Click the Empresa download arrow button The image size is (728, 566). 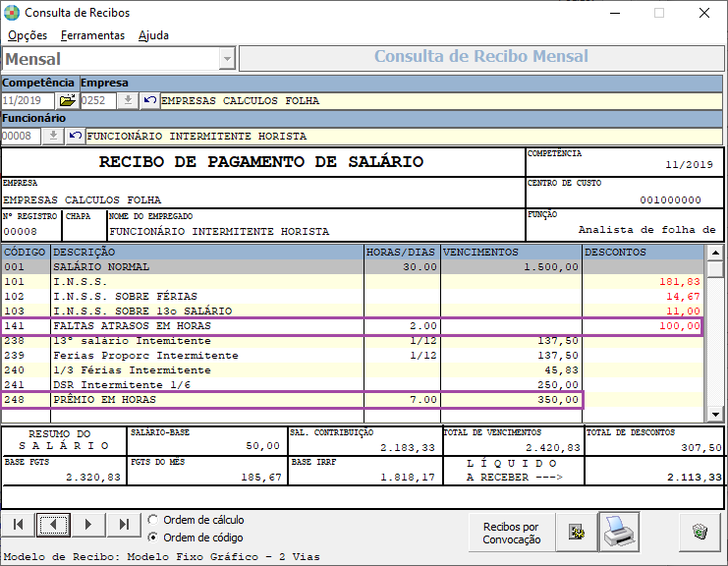pos(128,100)
